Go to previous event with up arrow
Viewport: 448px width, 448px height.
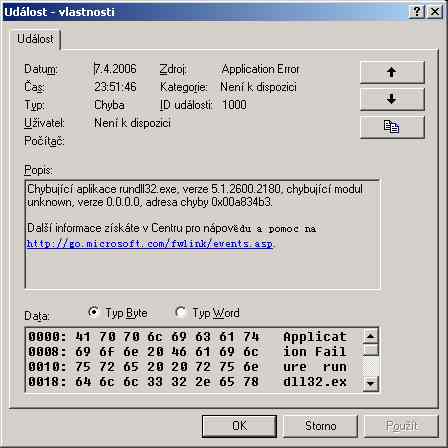point(392,72)
